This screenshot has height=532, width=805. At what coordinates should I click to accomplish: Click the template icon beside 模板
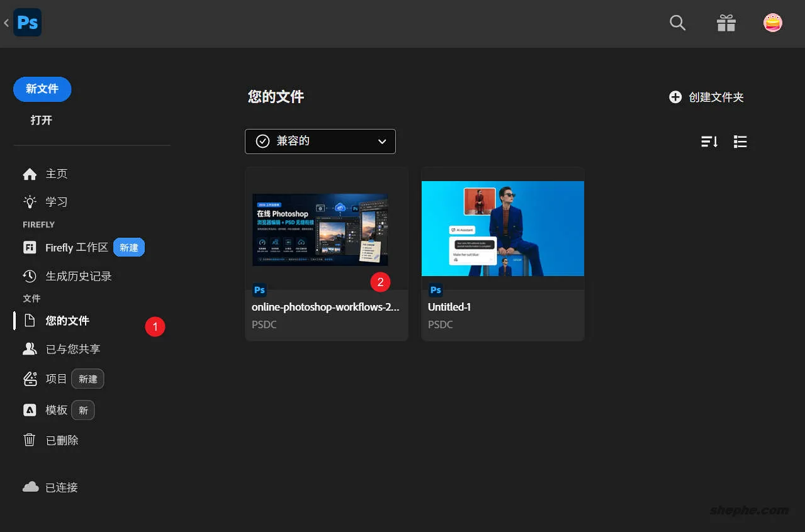click(30, 410)
